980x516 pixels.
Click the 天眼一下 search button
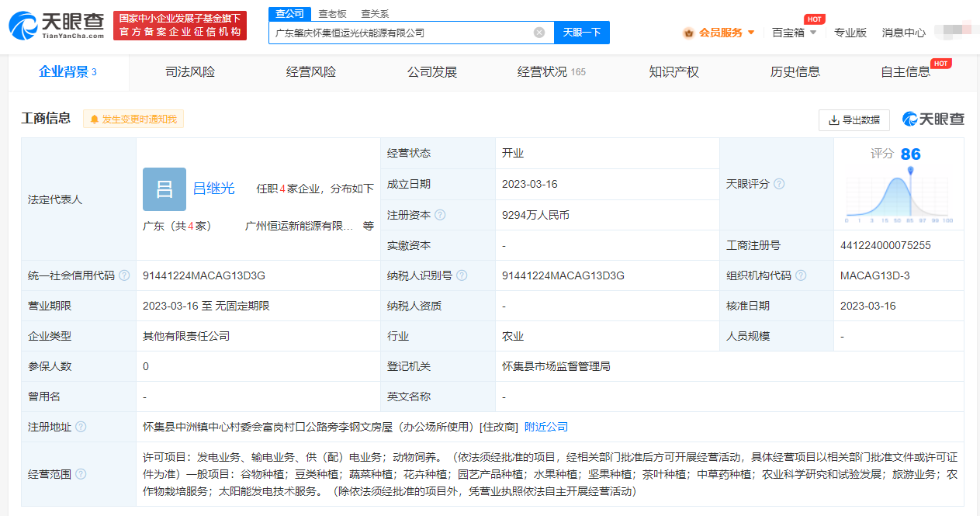[x=582, y=33]
